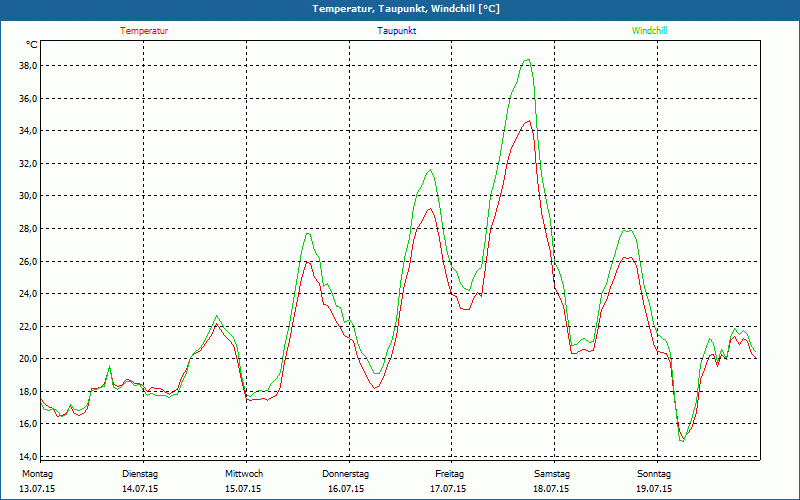Click the 22,0 value on the y-axis
This screenshot has height=500, width=800.
click(x=28, y=326)
